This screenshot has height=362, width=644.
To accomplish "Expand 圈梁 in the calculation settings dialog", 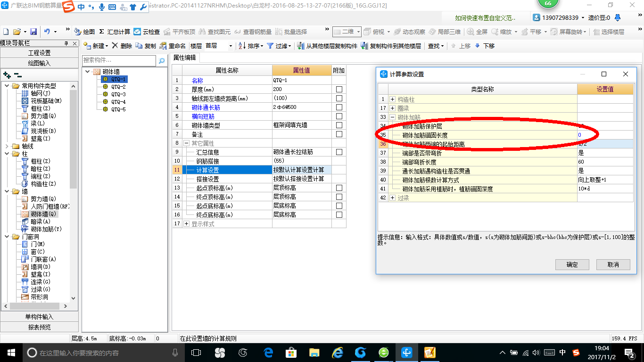I will tap(392, 108).
